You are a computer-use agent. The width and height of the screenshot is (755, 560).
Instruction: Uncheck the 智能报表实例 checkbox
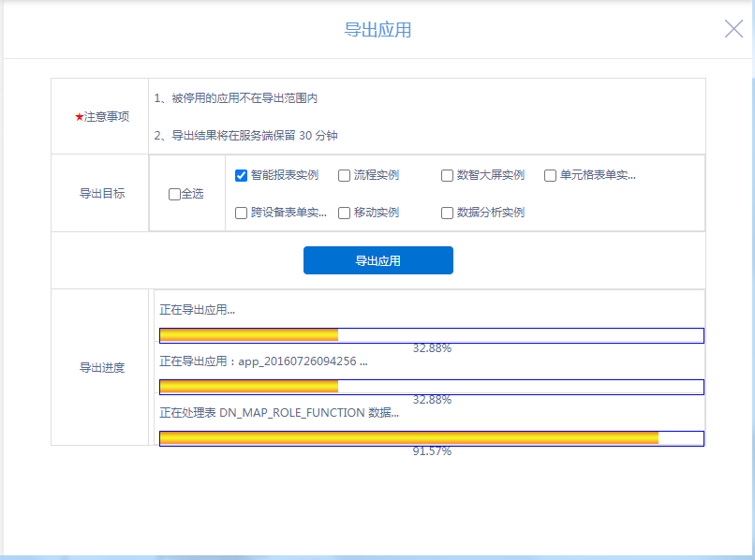pos(241,175)
